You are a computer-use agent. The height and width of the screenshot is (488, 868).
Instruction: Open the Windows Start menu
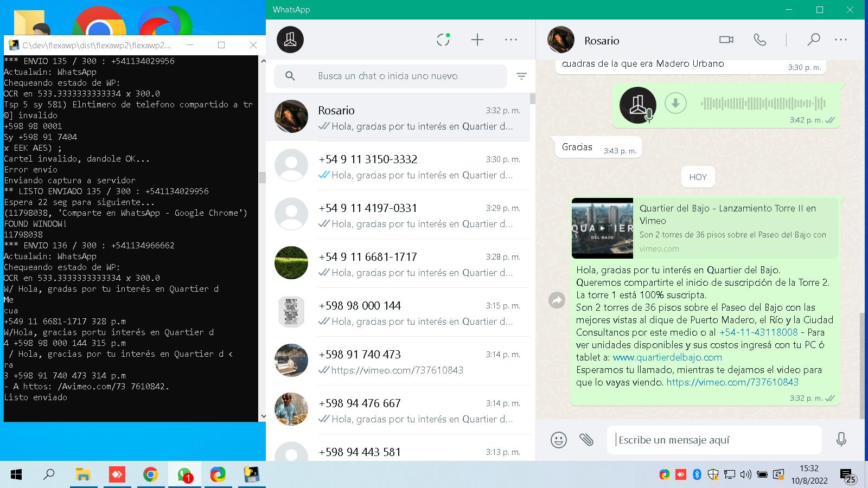16,475
